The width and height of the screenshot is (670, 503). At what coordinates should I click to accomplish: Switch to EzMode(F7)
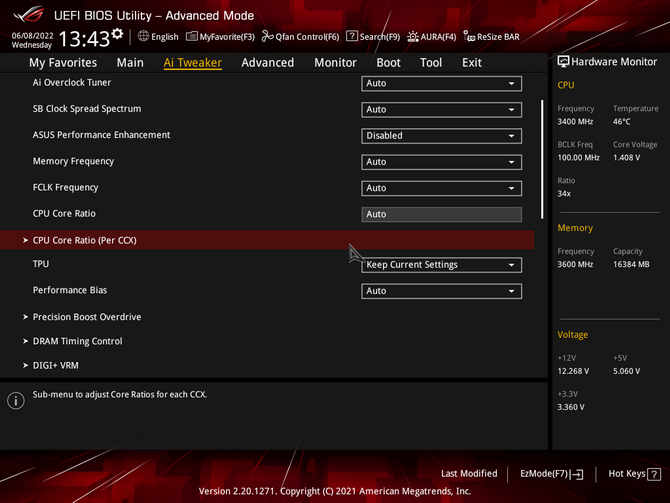[551, 474]
